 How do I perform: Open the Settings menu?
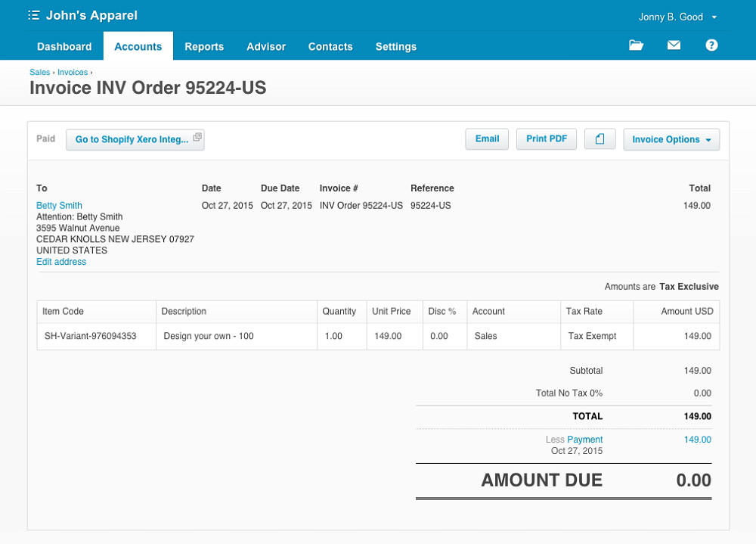click(396, 46)
